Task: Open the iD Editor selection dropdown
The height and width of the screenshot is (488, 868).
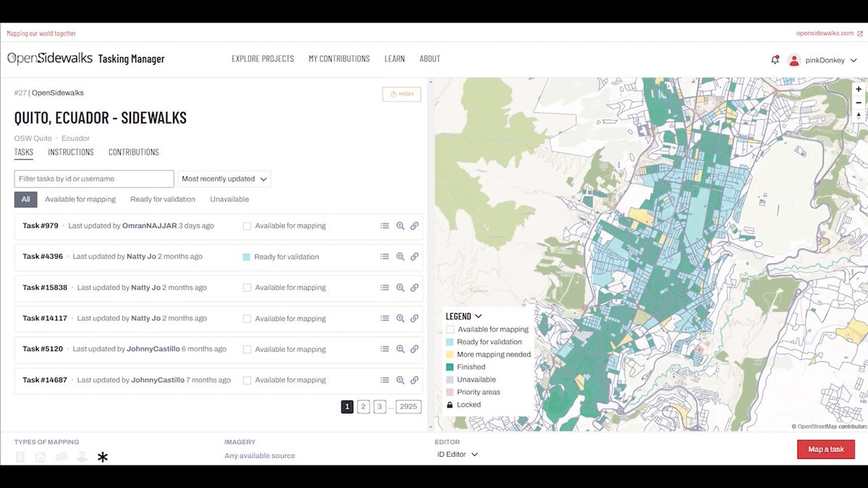Action: click(456, 454)
